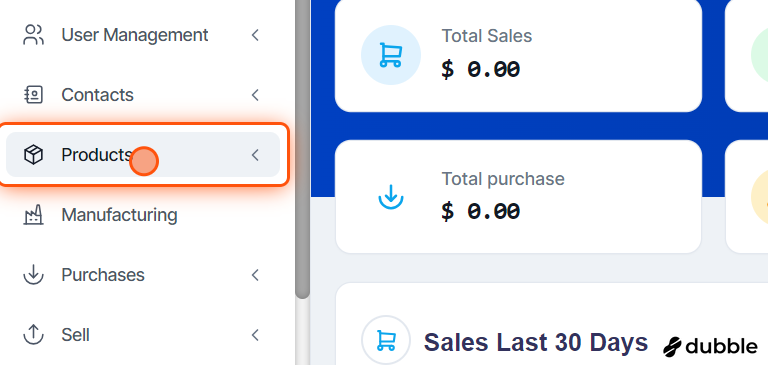The width and height of the screenshot is (768, 365).
Task: Click the Sell upload arrow icon
Action: [x=33, y=335]
